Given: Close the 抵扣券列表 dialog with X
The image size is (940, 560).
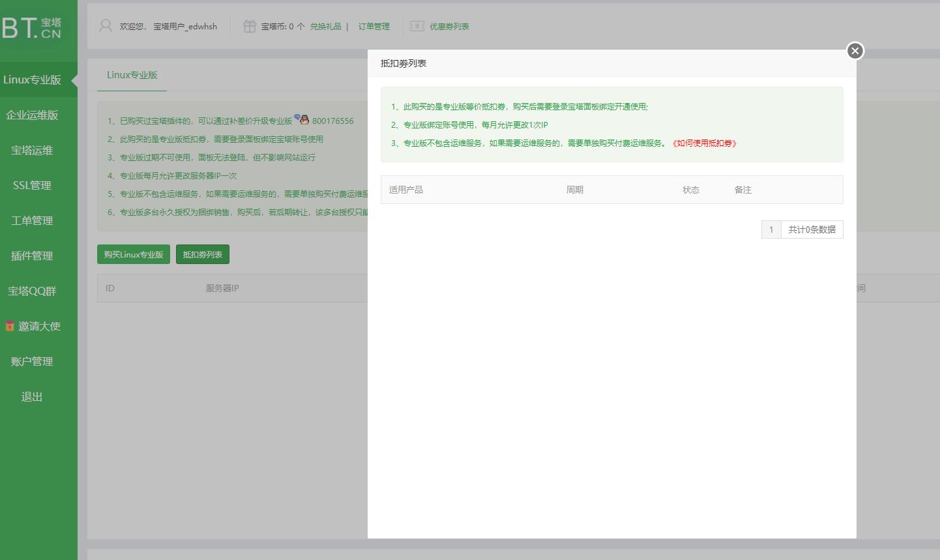Looking at the screenshot, I should pos(855,51).
